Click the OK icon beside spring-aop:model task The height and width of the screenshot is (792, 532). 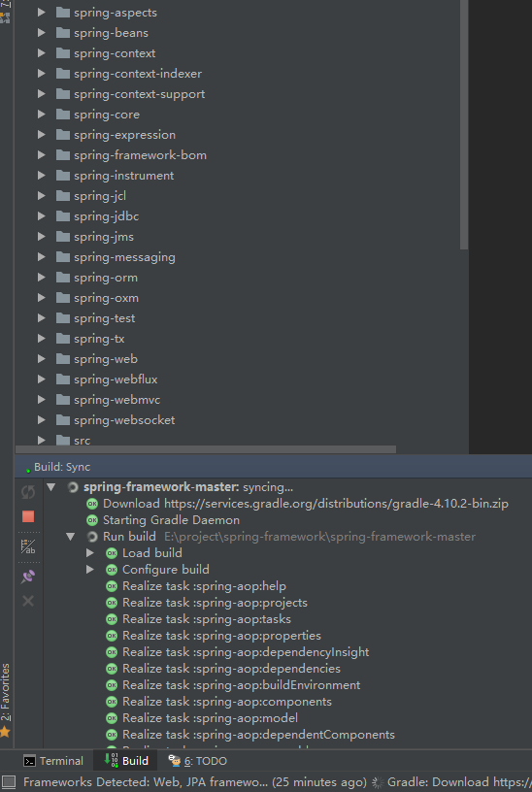coord(112,718)
